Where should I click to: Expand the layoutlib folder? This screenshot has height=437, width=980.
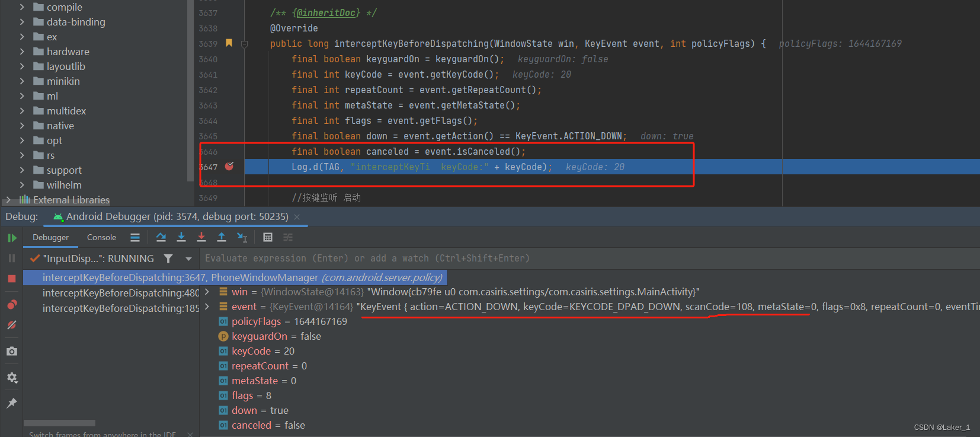(x=22, y=66)
